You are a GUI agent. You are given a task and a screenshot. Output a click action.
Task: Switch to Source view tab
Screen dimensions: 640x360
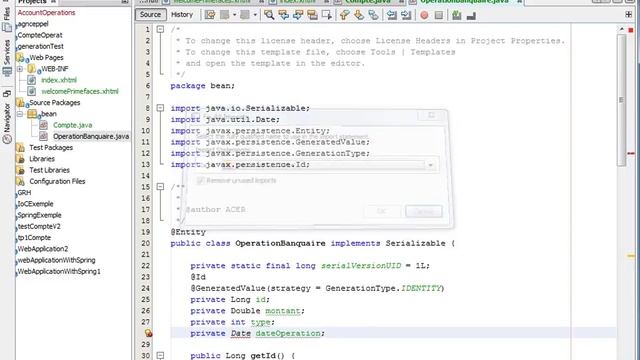point(150,15)
